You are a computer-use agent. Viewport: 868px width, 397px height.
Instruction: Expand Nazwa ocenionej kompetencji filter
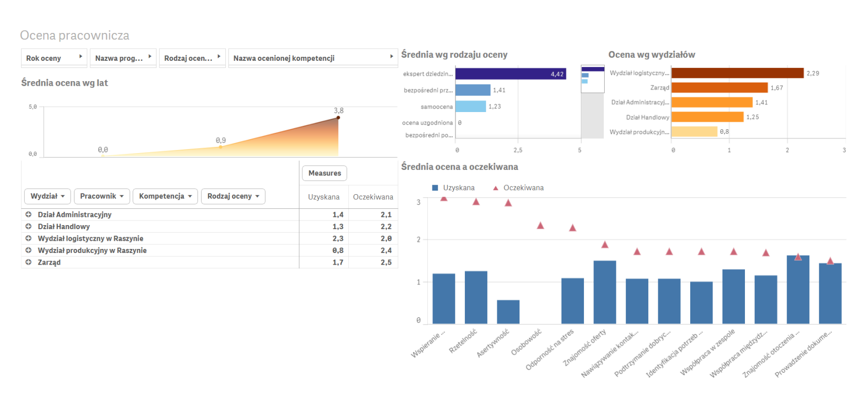tap(312, 58)
